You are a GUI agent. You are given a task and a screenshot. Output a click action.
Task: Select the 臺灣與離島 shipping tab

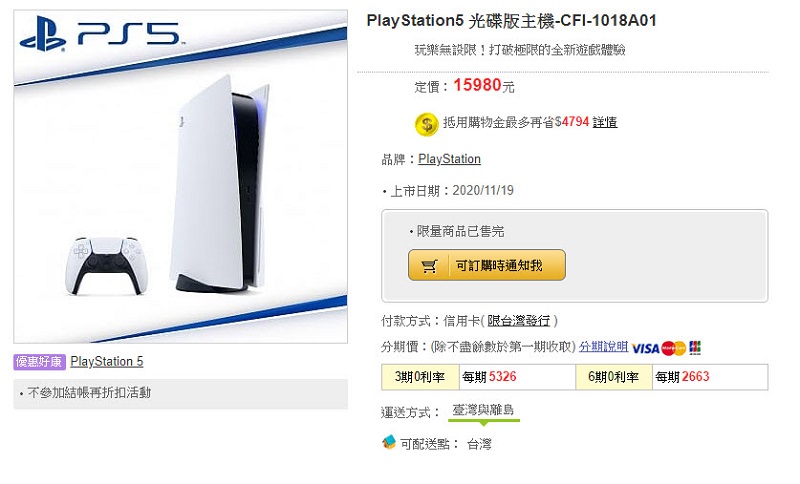[485, 411]
